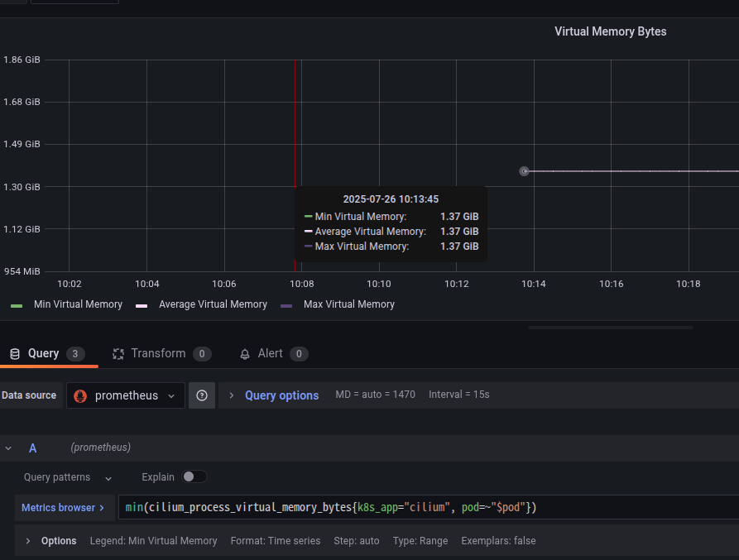Image resolution: width=739 pixels, height=560 pixels.
Task: Click the 'Exemplars: false' option summary
Action: [499, 541]
